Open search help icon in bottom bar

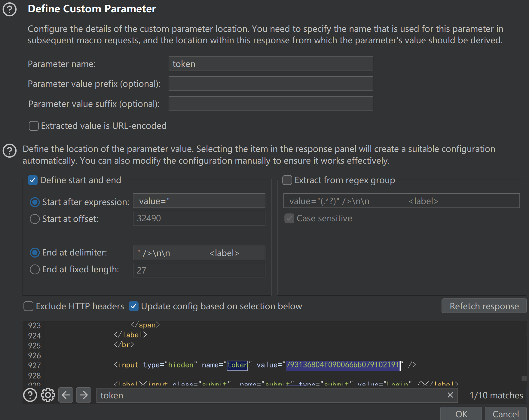(30, 395)
